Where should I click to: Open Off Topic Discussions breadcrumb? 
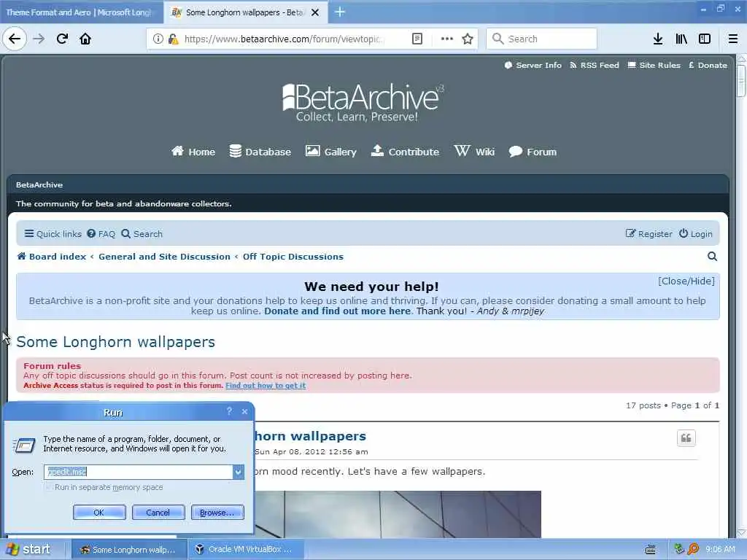(x=293, y=257)
